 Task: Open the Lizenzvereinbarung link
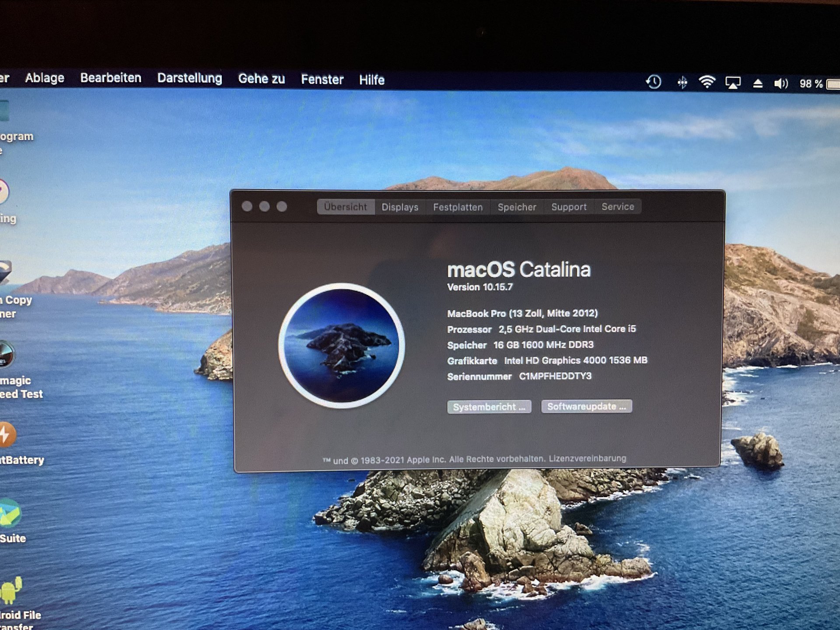[x=588, y=458]
